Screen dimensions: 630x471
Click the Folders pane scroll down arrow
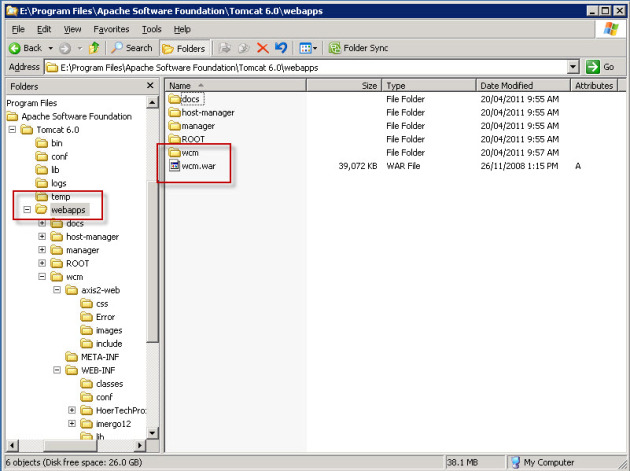coord(152,433)
